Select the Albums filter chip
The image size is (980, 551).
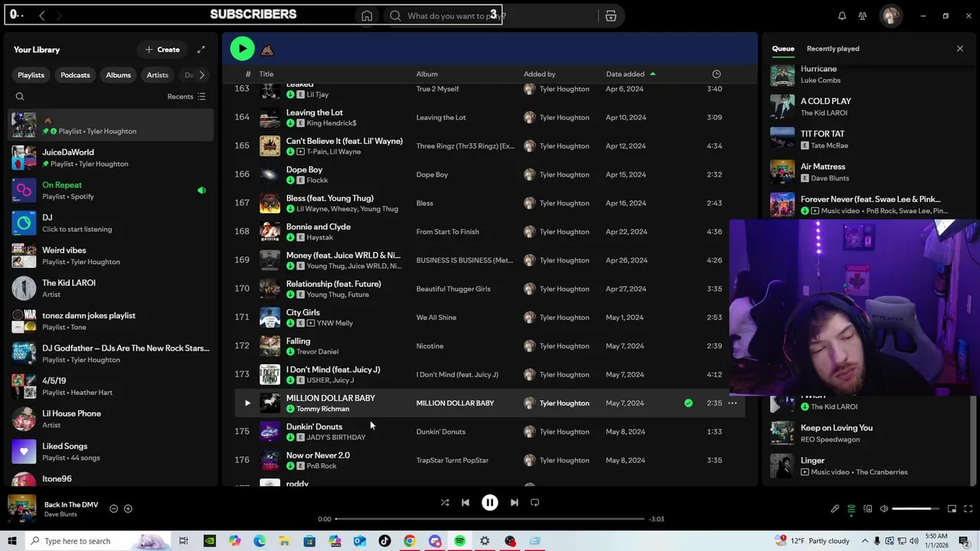[x=118, y=75]
